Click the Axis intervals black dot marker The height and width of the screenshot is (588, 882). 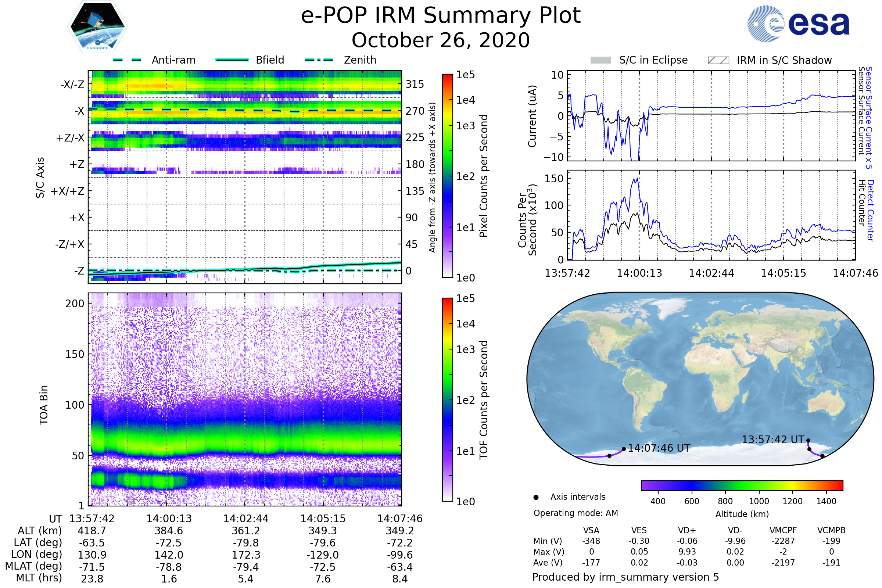(536, 497)
